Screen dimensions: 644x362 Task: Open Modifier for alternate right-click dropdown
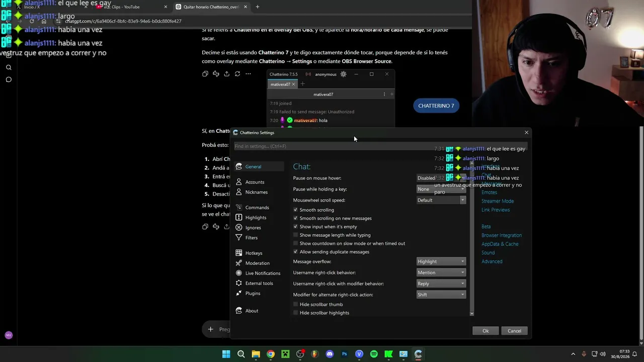[441, 295]
